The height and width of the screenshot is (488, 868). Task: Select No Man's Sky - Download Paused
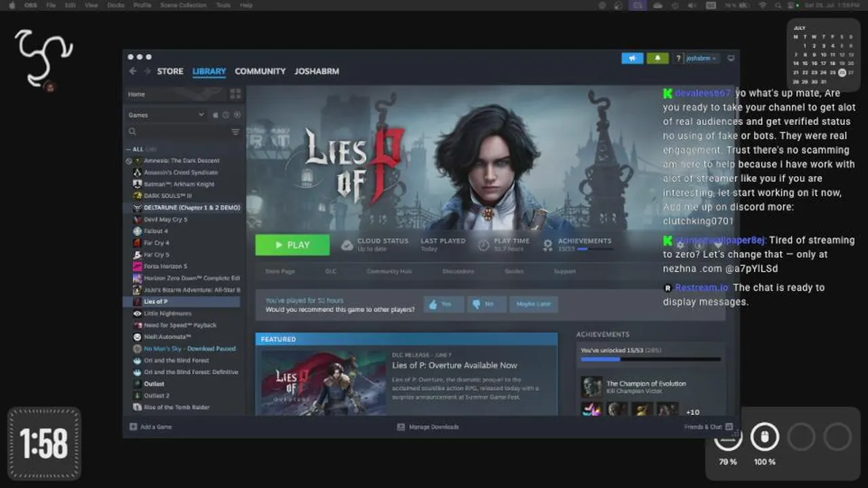190,348
